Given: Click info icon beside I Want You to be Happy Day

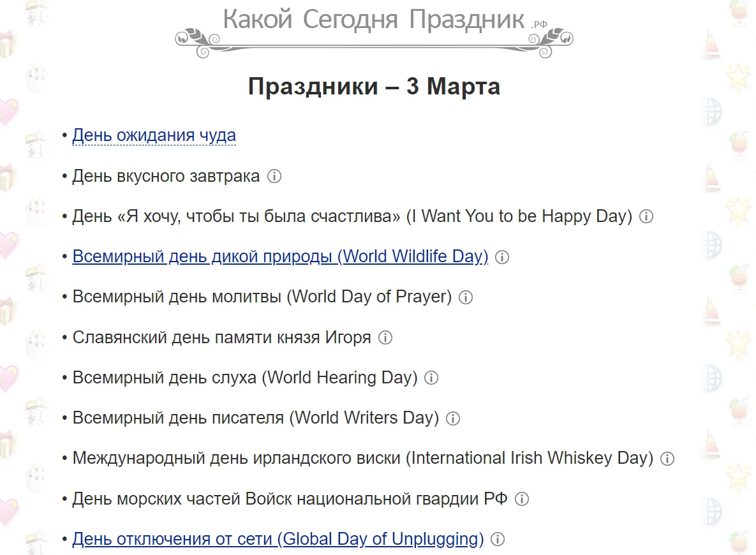Looking at the screenshot, I should [x=646, y=216].
